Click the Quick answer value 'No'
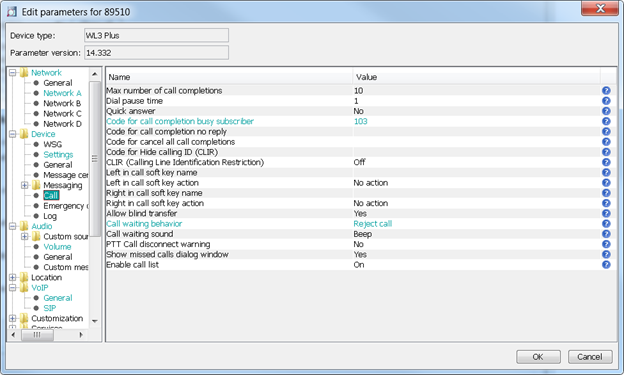The image size is (624, 375). point(359,111)
